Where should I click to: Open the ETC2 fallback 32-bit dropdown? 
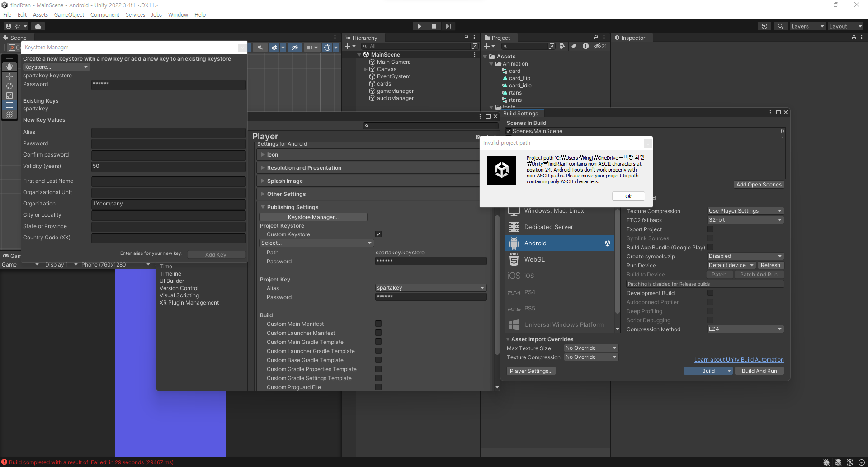tap(745, 220)
